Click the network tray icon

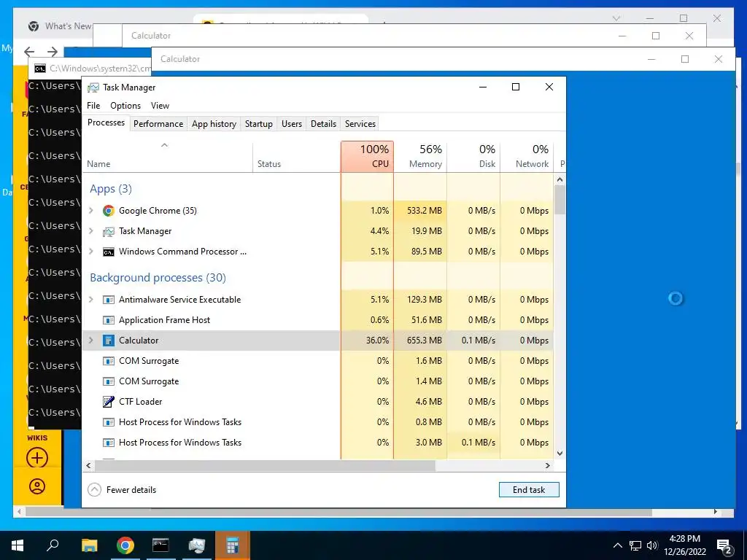(x=635, y=545)
